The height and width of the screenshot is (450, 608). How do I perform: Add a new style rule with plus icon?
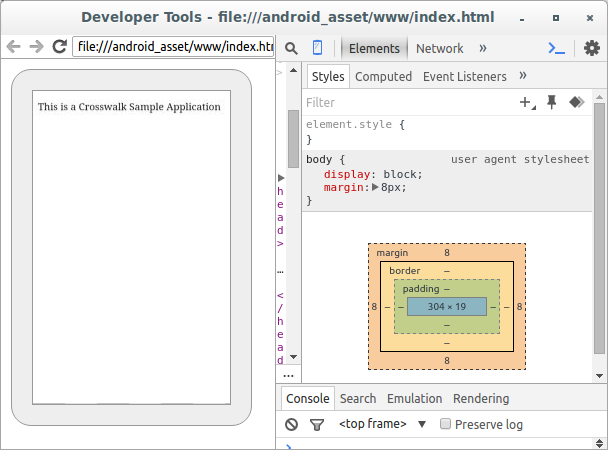pos(526,102)
